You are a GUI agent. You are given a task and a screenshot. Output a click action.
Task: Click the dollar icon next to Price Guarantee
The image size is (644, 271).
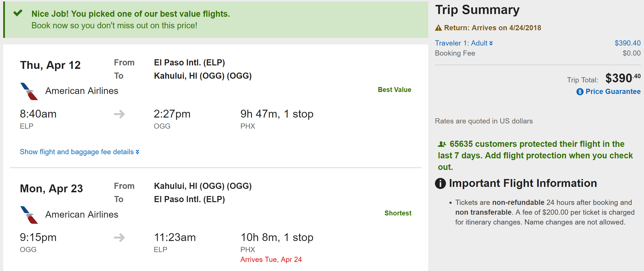(580, 92)
